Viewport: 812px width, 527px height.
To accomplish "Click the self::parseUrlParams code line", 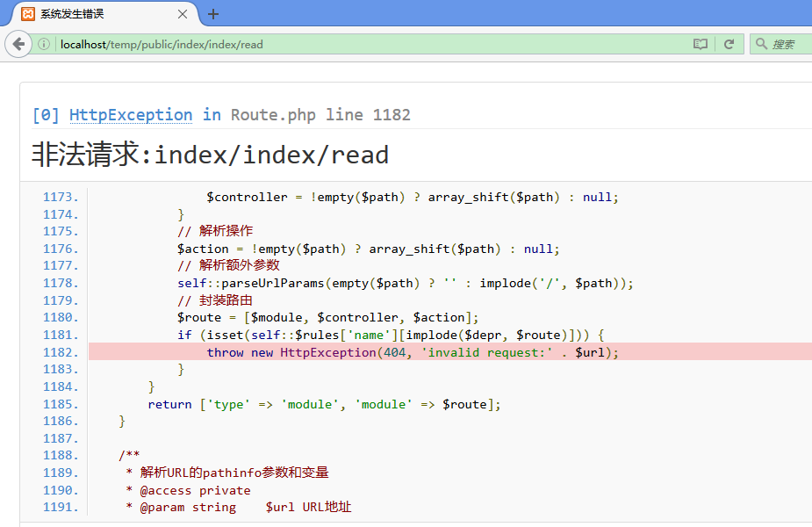I will pyautogui.click(x=405, y=283).
